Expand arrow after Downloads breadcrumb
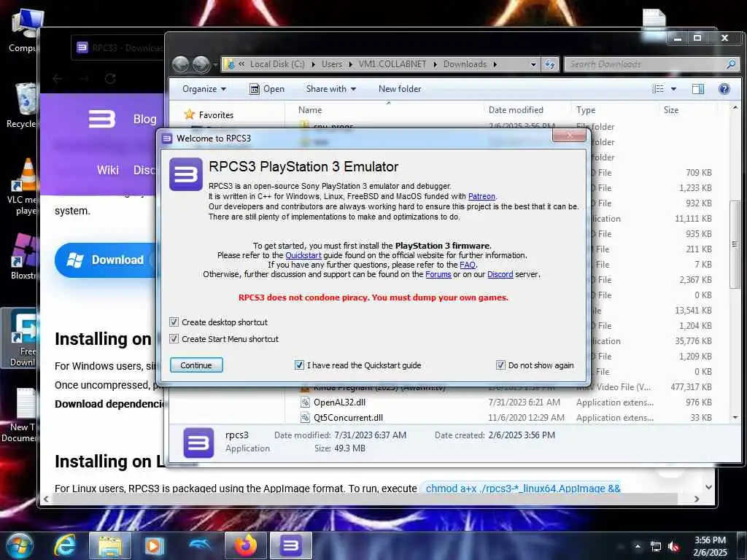 495,64
